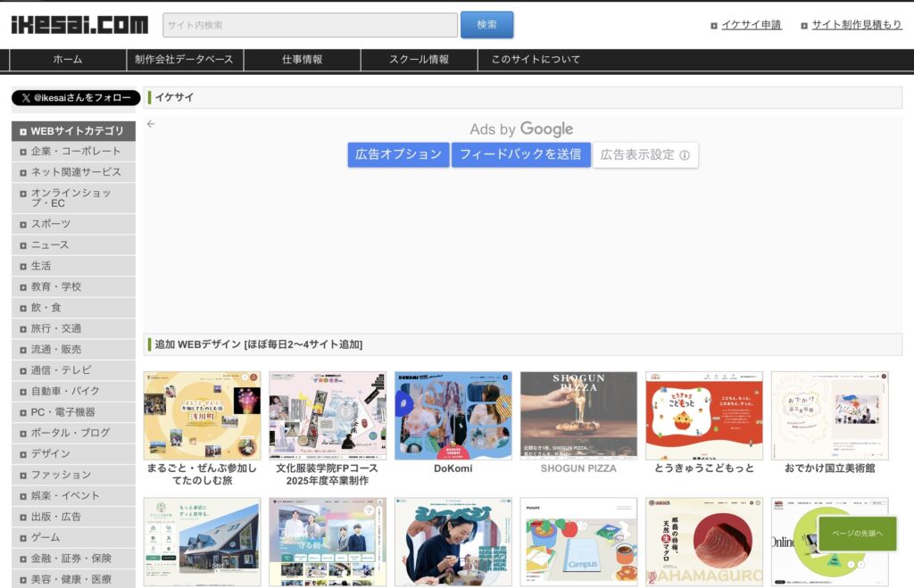This screenshot has height=588, width=914.
Task: Open 広告表示設定 info button
Action: [645, 155]
